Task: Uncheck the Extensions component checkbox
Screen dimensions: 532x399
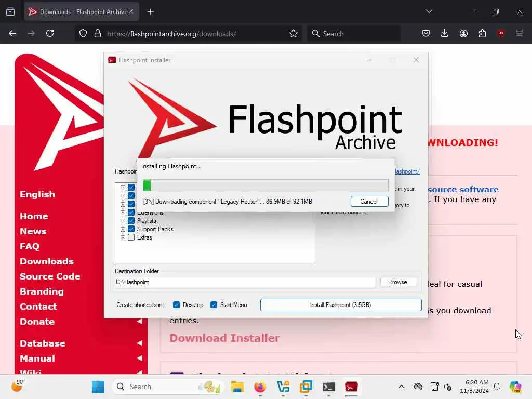Action: [x=131, y=212]
